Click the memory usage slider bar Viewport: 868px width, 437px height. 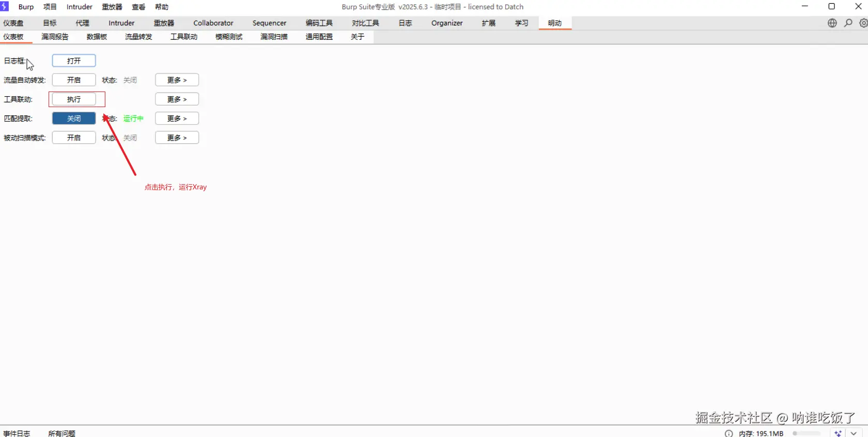point(807,433)
